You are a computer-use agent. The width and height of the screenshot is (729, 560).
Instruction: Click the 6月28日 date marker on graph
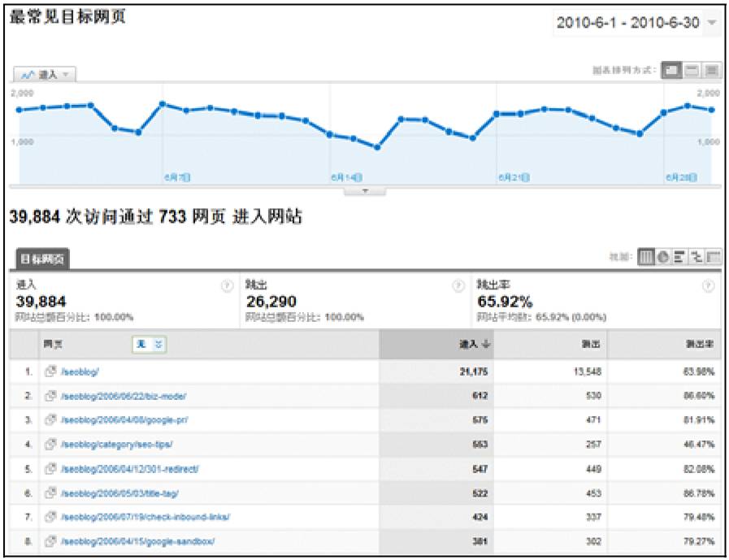coord(681,177)
